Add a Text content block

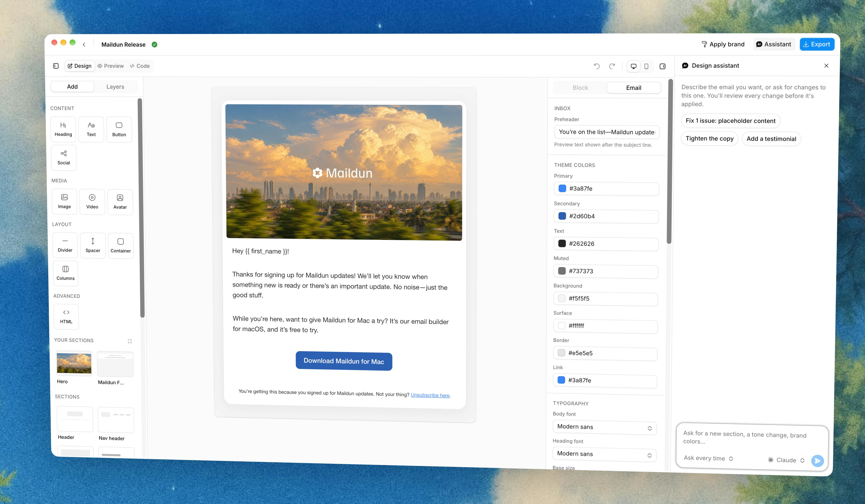tap(91, 129)
